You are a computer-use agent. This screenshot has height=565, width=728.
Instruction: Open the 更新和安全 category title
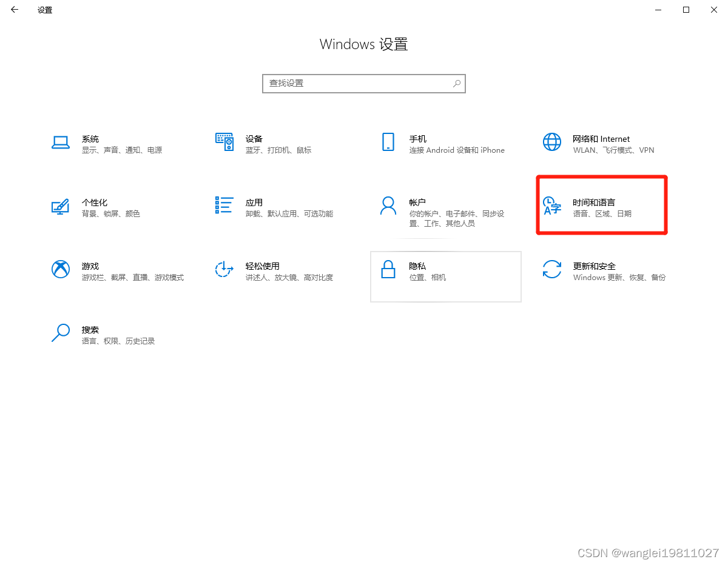(x=595, y=266)
